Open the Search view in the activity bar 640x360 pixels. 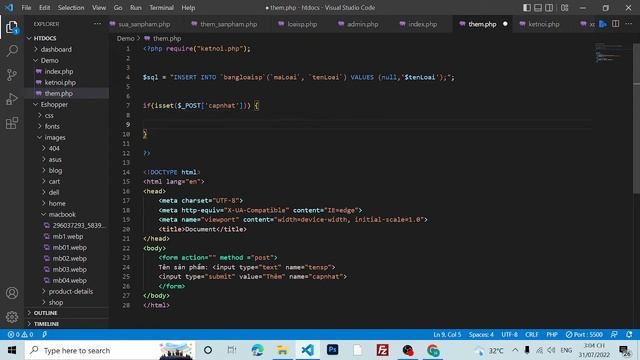12,51
